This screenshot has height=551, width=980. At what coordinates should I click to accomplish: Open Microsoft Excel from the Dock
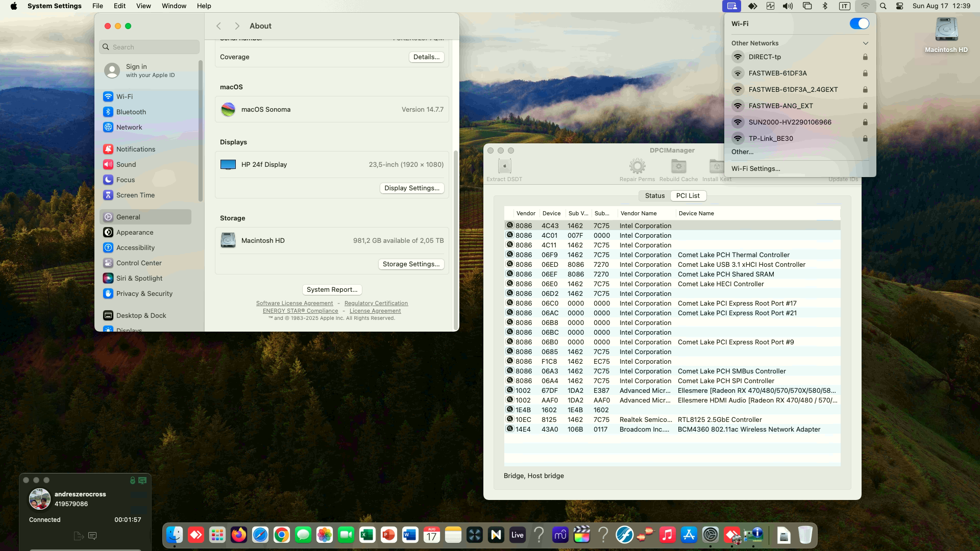(x=367, y=535)
